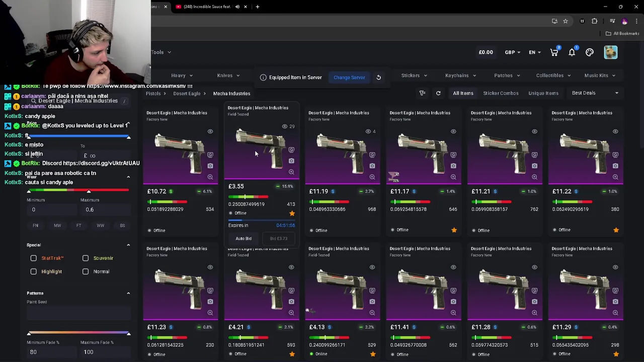Open the browser media control icon

pos(612,21)
